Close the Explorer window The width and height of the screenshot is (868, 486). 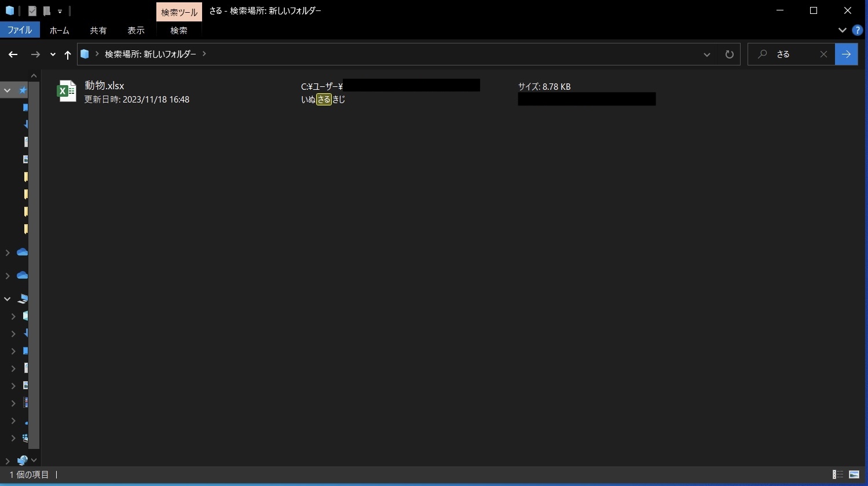click(847, 10)
